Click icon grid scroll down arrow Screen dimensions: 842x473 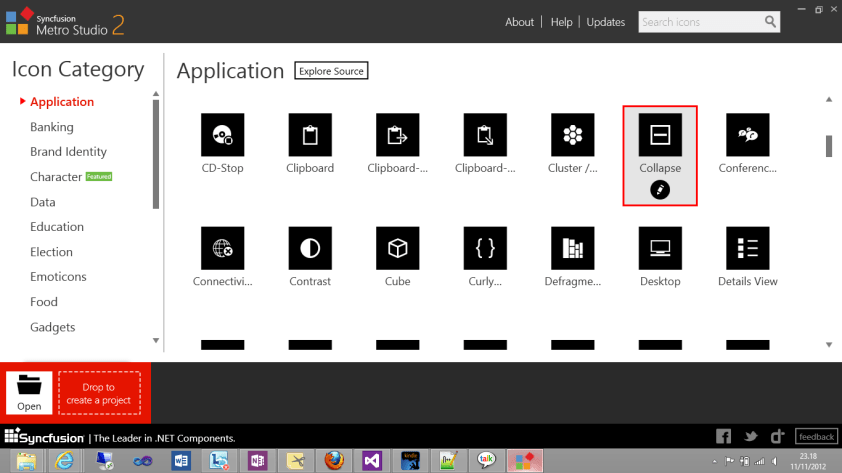click(828, 345)
